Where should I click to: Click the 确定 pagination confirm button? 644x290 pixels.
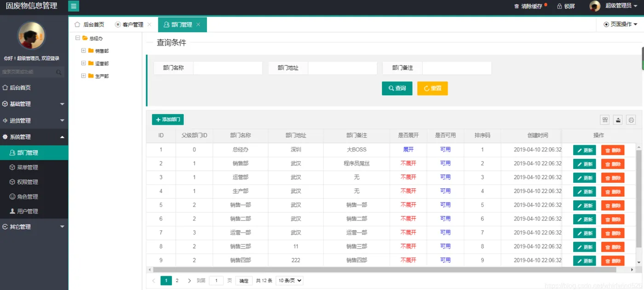244,281
